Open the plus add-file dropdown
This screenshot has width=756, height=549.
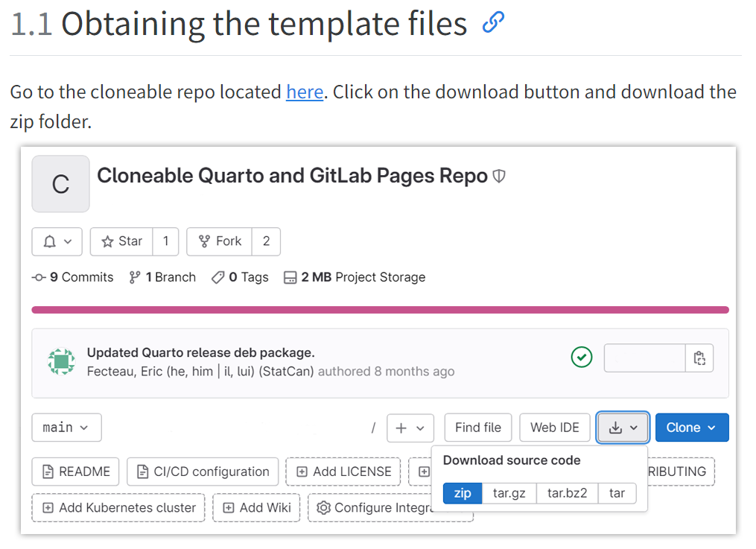pyautogui.click(x=410, y=428)
